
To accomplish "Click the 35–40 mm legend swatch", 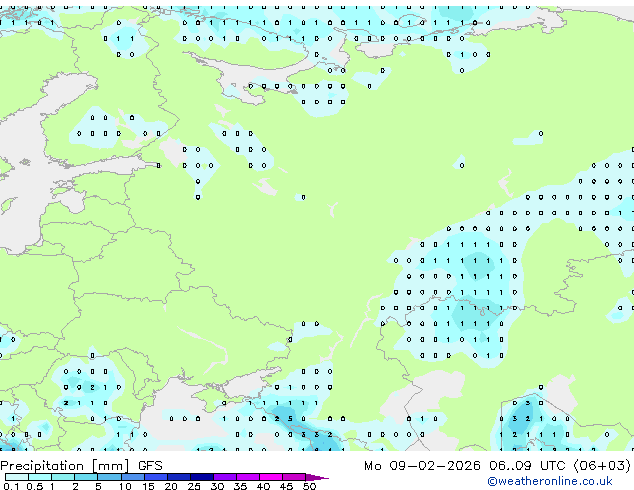I will click(248, 477).
